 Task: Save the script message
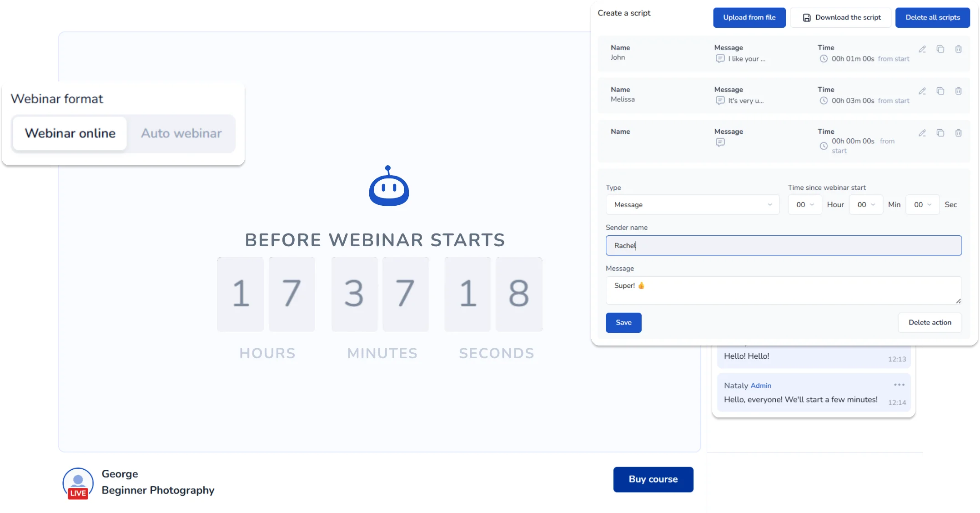[623, 323]
